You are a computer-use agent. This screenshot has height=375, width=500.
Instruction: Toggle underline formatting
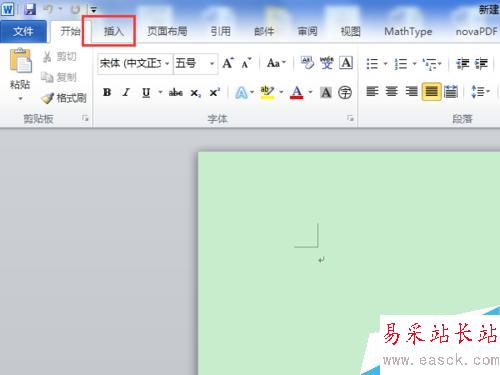[x=146, y=92]
